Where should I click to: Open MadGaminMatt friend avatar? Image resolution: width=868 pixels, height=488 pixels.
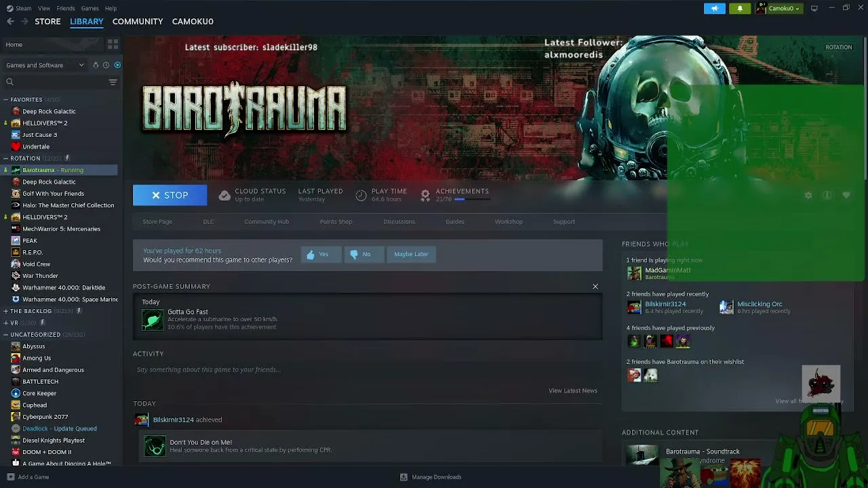tap(634, 273)
